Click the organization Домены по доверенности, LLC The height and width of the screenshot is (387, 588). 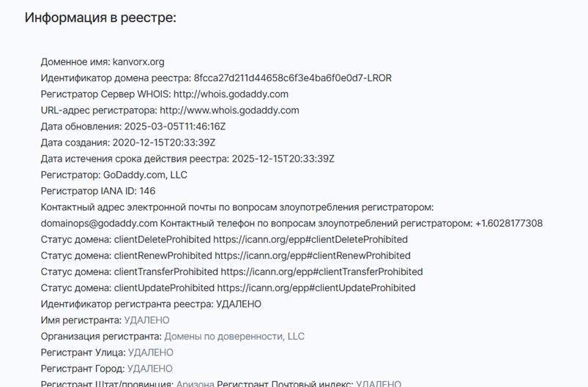pos(234,336)
